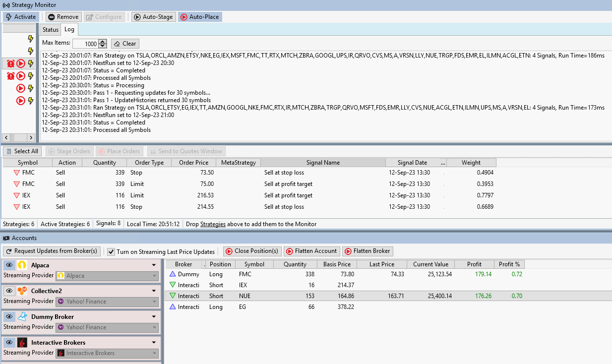The height and width of the screenshot is (364, 612).
Task: Expand the Dummy Broker panel arrow
Action: 154,317
